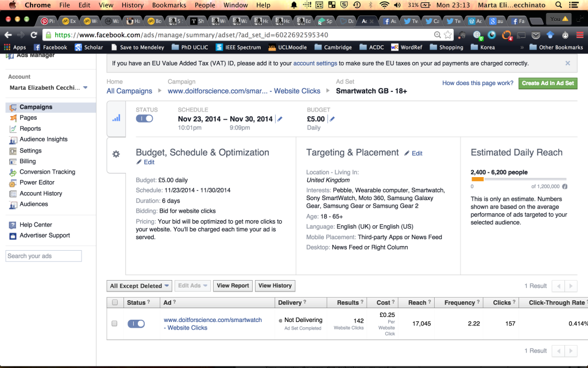
Task: Open the account settings link
Action: tap(315, 63)
